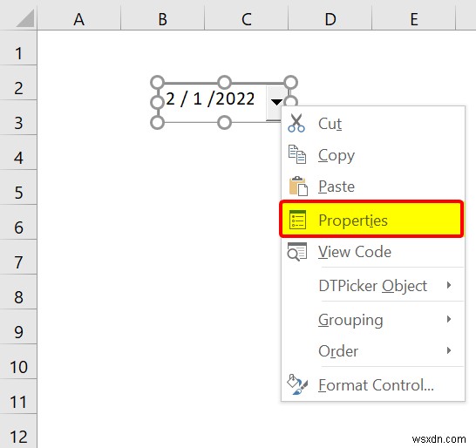Click the View Code magnifier icon

click(x=297, y=252)
